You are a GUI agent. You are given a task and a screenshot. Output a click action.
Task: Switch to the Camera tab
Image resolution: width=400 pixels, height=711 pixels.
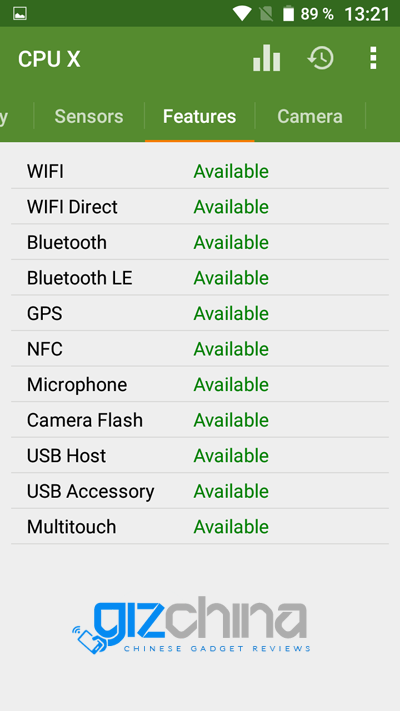tap(310, 117)
